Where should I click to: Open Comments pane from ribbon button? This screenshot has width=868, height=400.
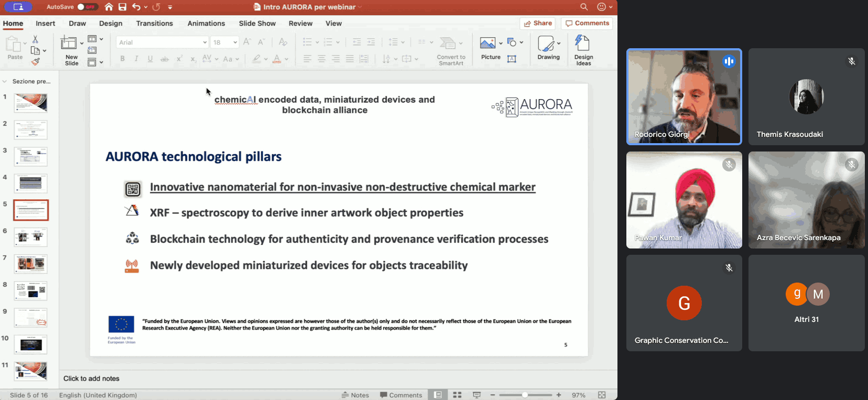pos(587,24)
